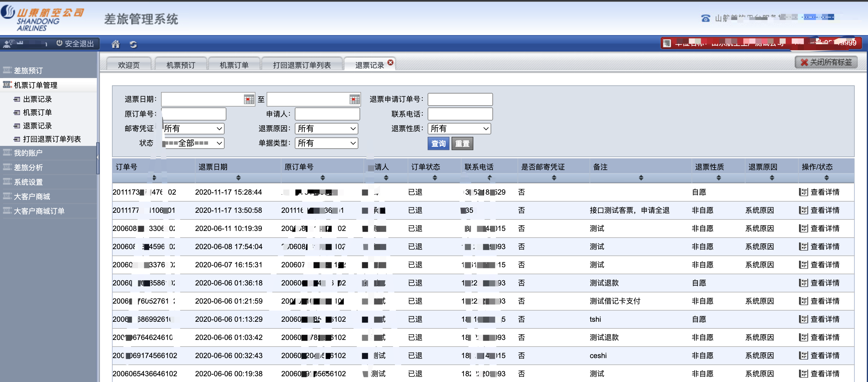Screen dimensions: 868x382
Task: Expand 系统设置 sidebar section
Action: [48, 182]
